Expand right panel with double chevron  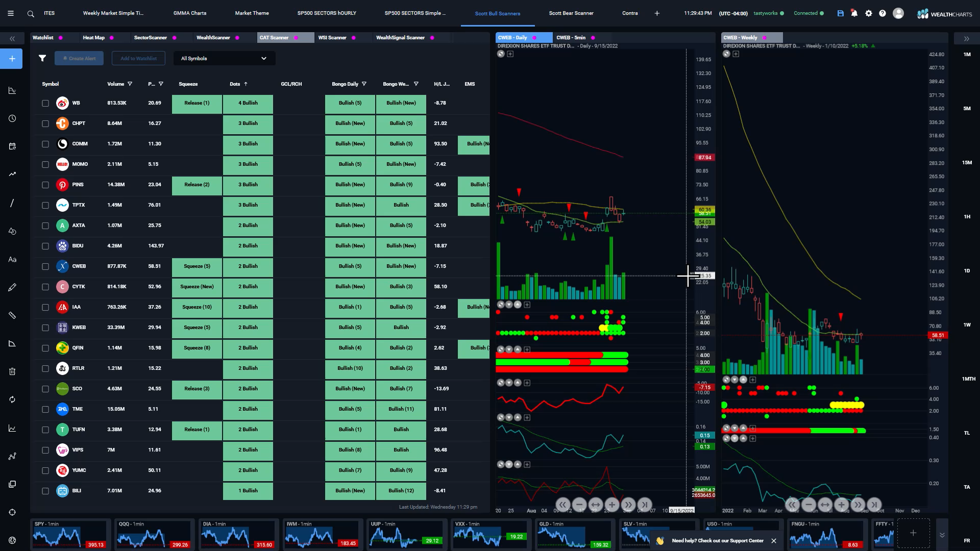966,38
